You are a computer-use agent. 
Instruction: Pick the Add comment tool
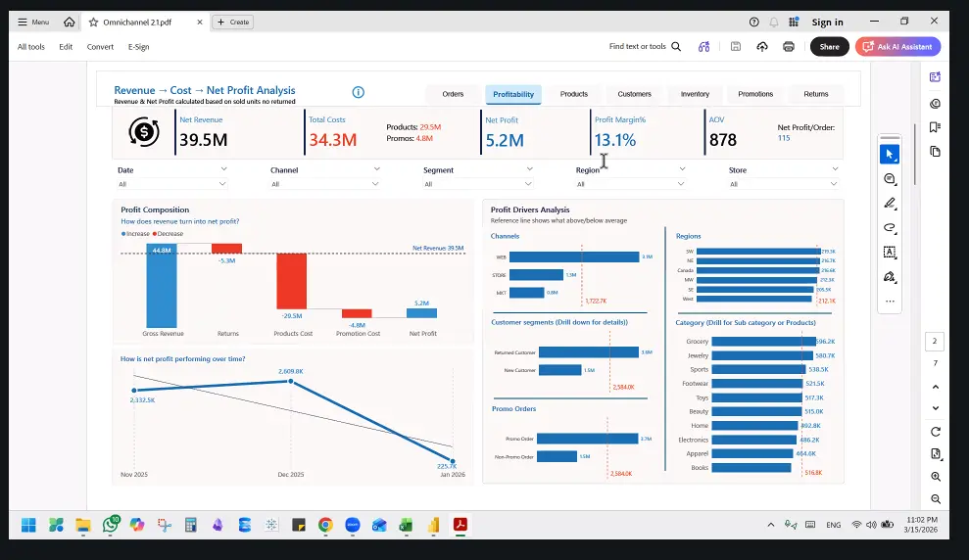click(890, 179)
